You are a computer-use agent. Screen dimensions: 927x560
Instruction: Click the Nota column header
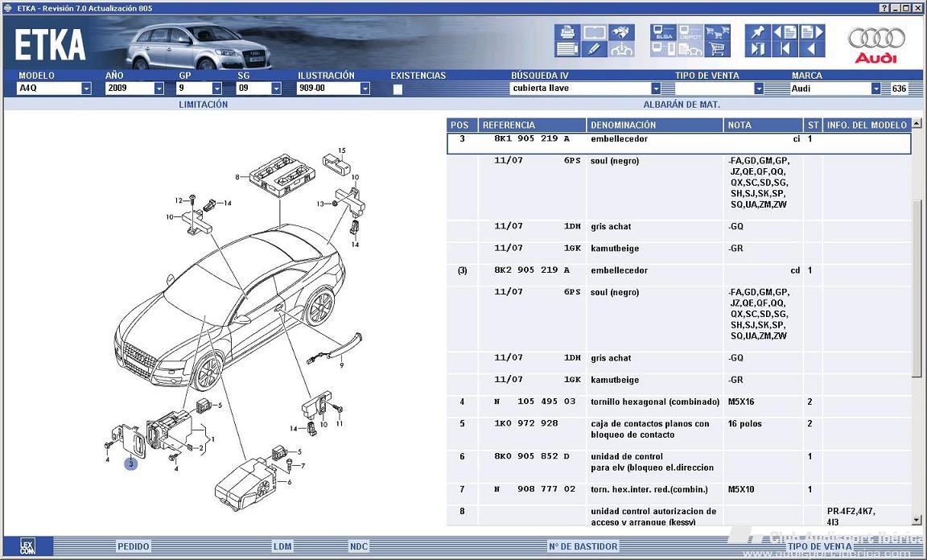(x=763, y=125)
